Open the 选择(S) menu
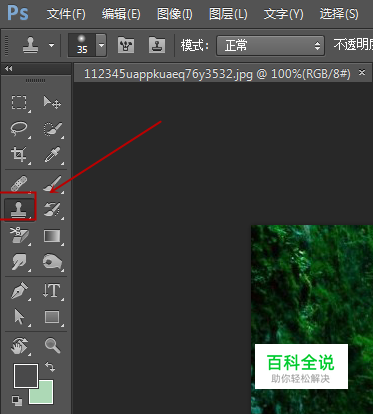Screen dimensions: 373x414 339,14
